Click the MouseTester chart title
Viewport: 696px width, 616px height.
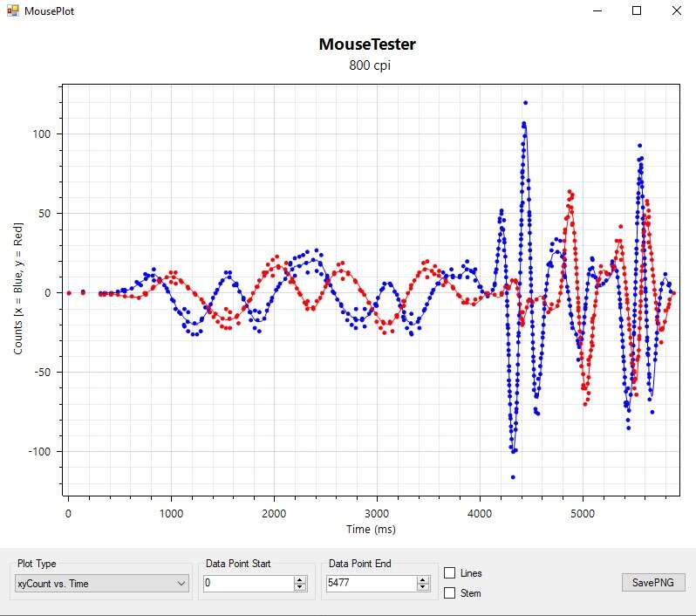pyautogui.click(x=367, y=44)
